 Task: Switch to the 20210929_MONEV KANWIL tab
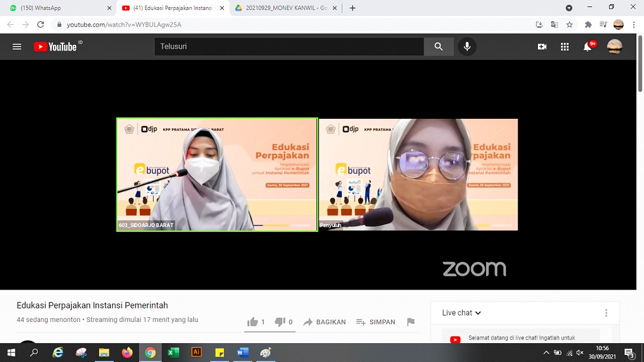[x=283, y=8]
